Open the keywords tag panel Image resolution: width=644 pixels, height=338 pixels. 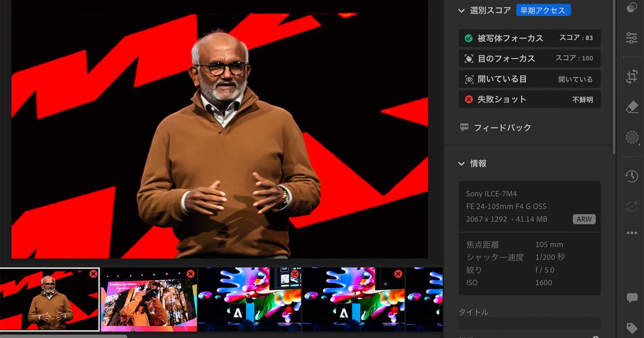click(632, 328)
